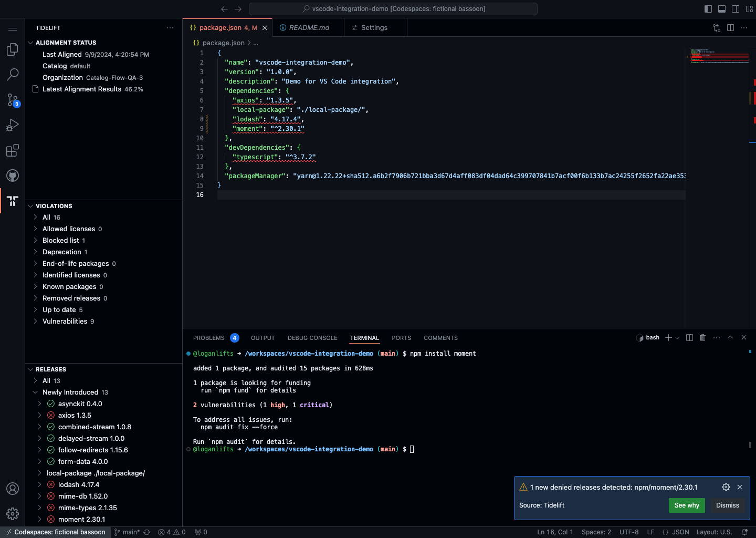Select moment 2.30.1 release
This screenshot has height=538, width=756.
103,520
